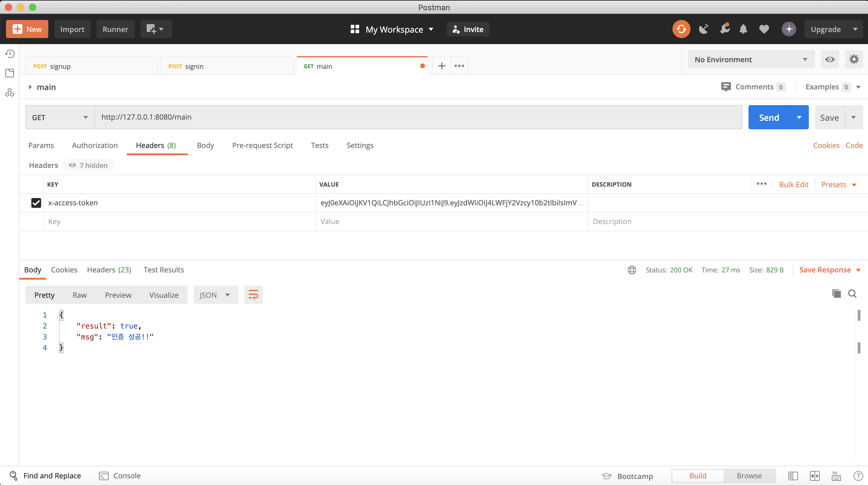The image size is (868, 485).
Task: Open the Collections sidebar icon
Action: pos(10,73)
